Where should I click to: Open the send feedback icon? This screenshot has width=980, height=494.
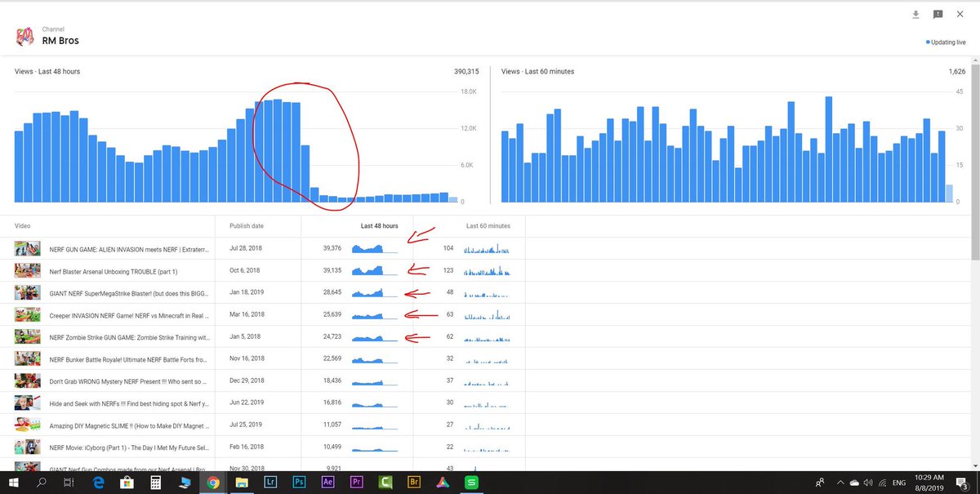pos(938,14)
